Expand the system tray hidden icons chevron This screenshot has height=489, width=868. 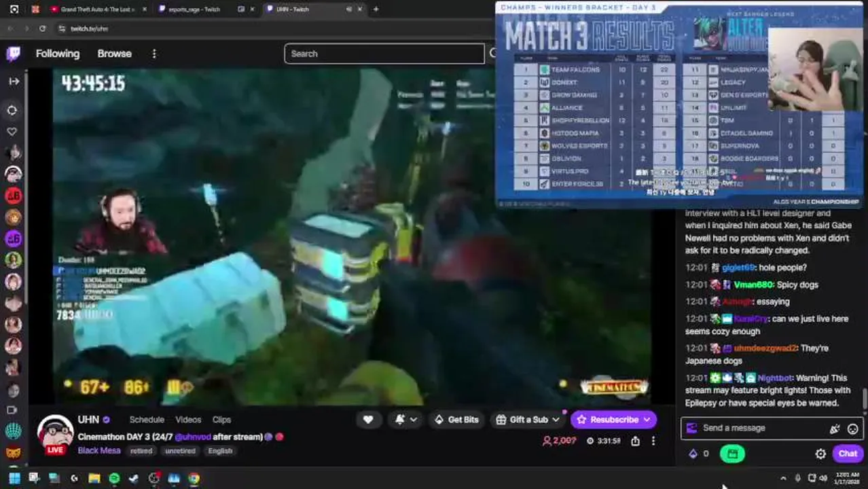tap(783, 478)
